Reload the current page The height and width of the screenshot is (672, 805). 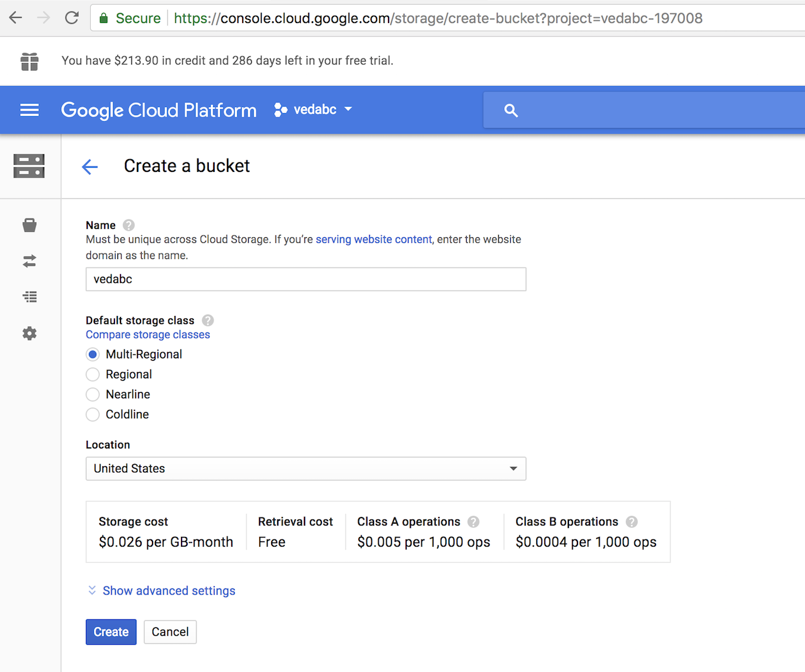[72, 18]
